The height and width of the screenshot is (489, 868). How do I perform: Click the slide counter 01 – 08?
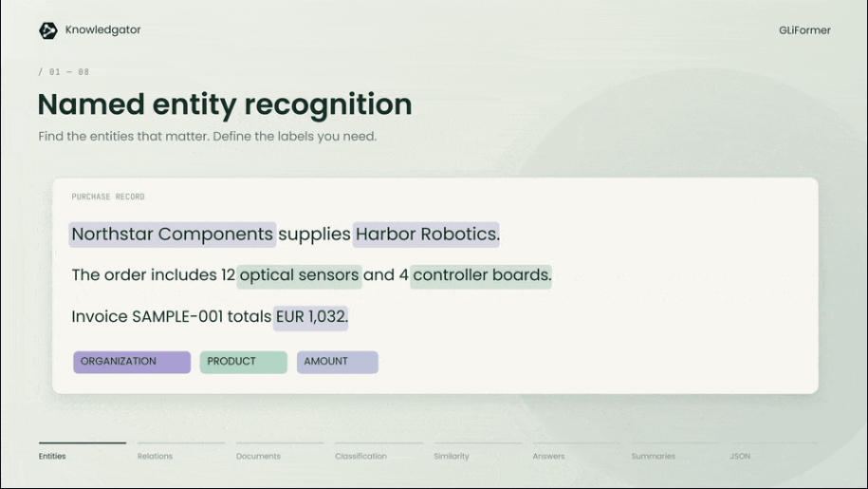click(x=64, y=72)
